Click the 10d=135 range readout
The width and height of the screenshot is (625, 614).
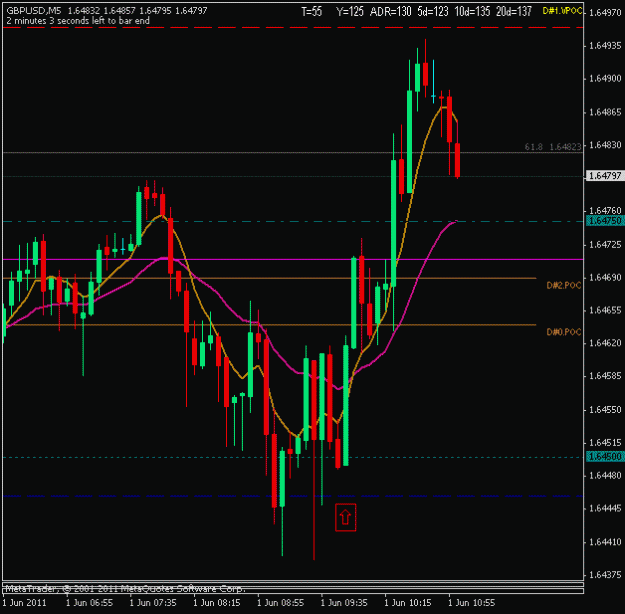click(x=472, y=12)
